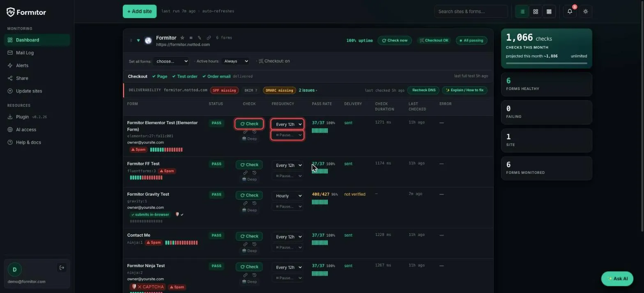Switch to list view layout
This screenshot has width=644, height=293.
522,12
